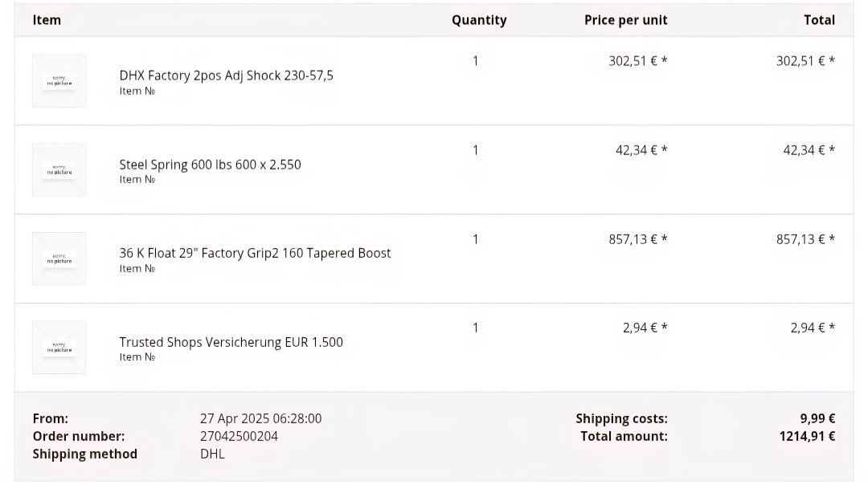Click the Steel Spring placeholder image
868x485 pixels.
(59, 169)
